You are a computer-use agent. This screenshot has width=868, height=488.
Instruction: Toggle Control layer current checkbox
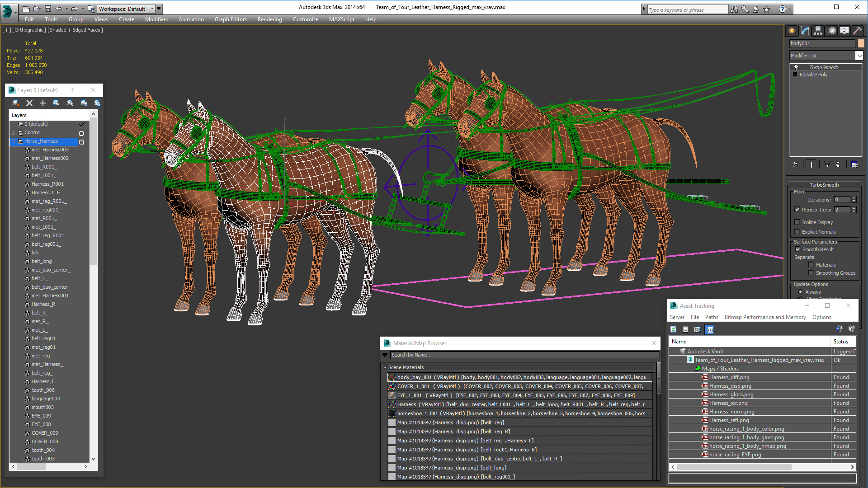pyautogui.click(x=81, y=133)
